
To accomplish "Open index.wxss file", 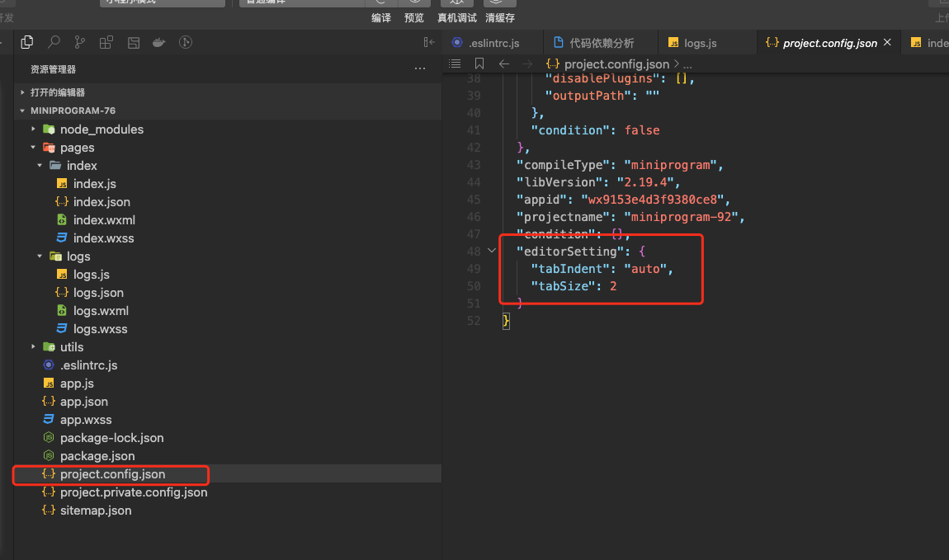I will pos(103,238).
